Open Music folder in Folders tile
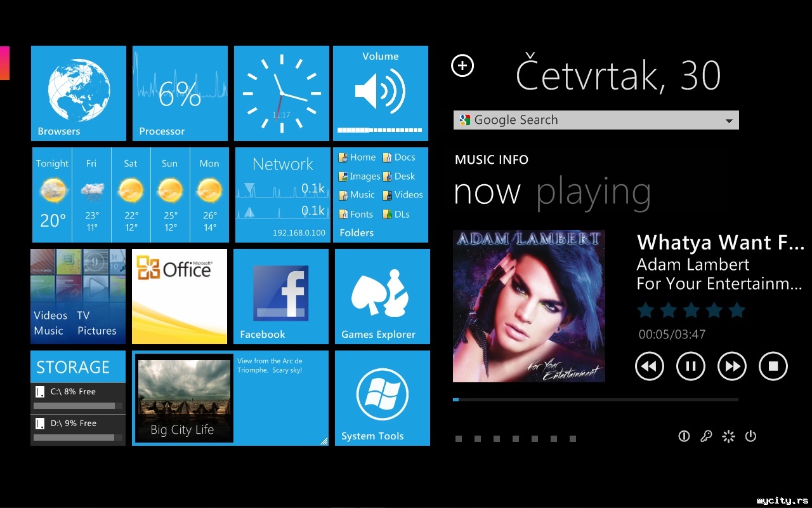 (x=357, y=195)
